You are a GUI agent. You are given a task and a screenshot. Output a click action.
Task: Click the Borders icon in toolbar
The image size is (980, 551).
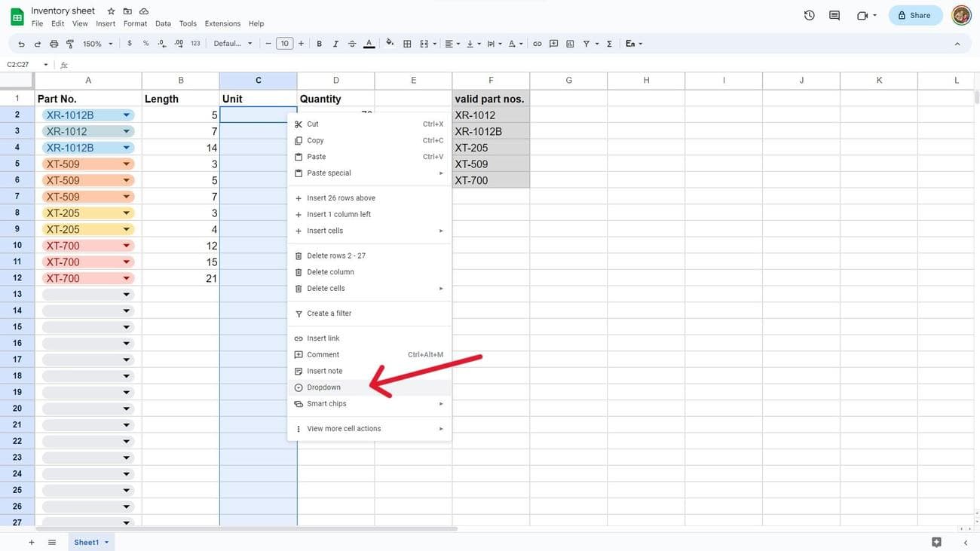pyautogui.click(x=407, y=44)
